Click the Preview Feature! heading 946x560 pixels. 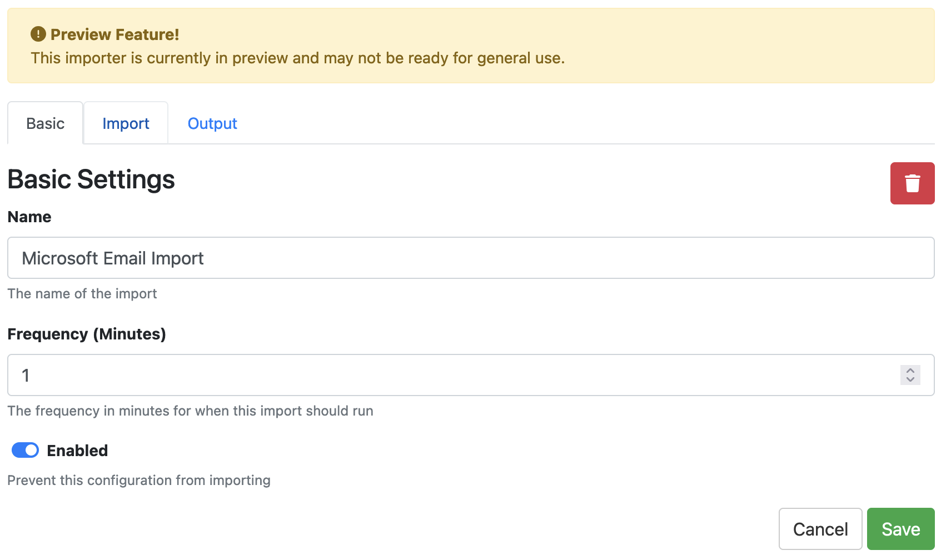114,34
